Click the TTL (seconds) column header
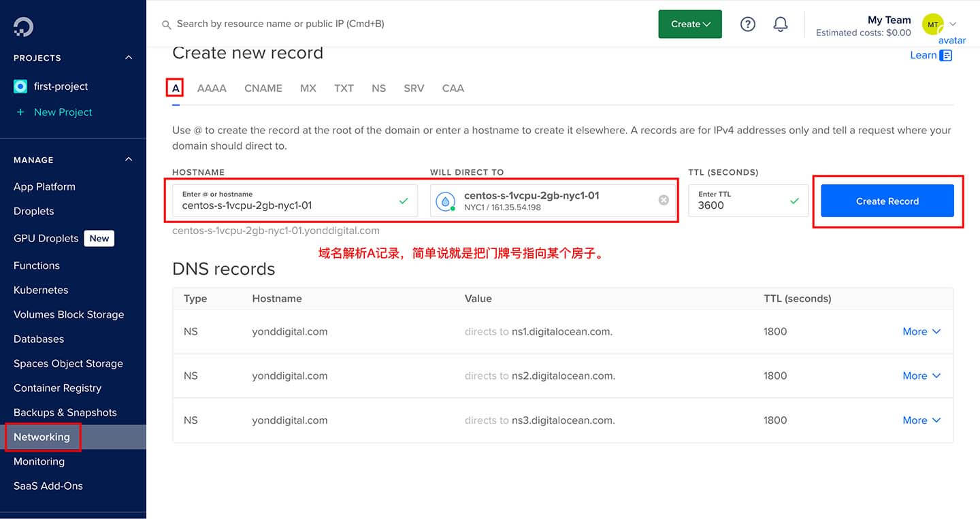Viewport: 980px width, 519px height. [x=797, y=299]
